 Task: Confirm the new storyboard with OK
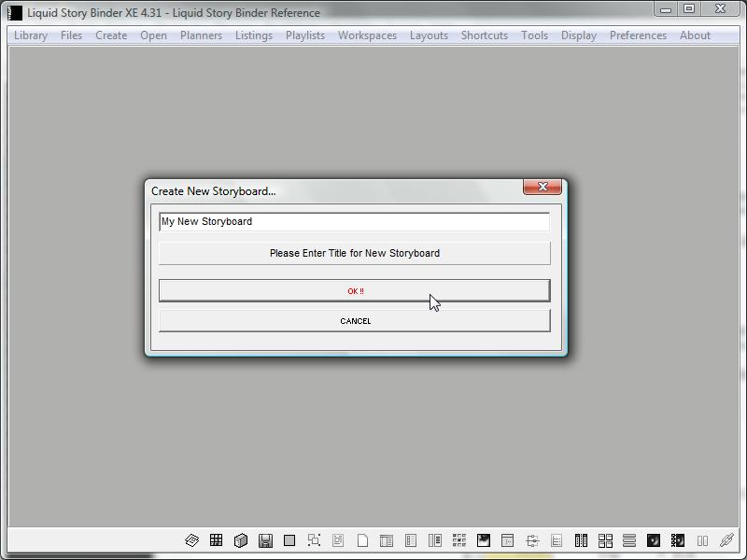point(354,291)
